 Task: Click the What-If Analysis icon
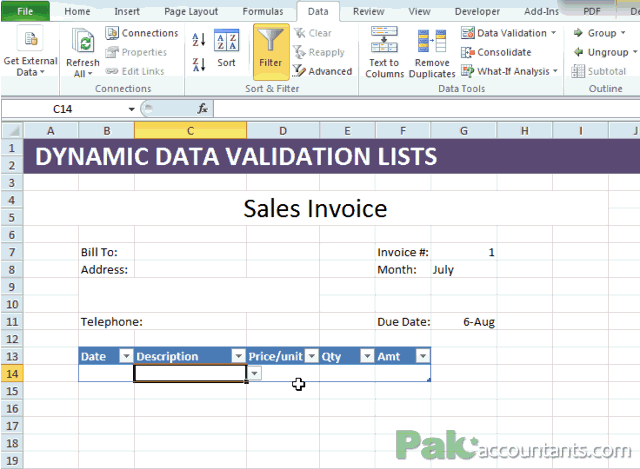coord(468,71)
